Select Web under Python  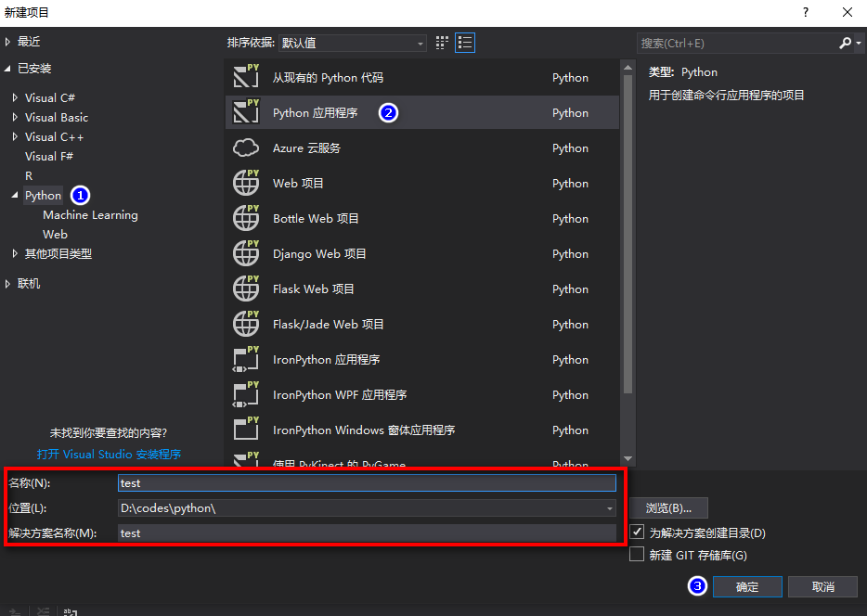point(56,234)
